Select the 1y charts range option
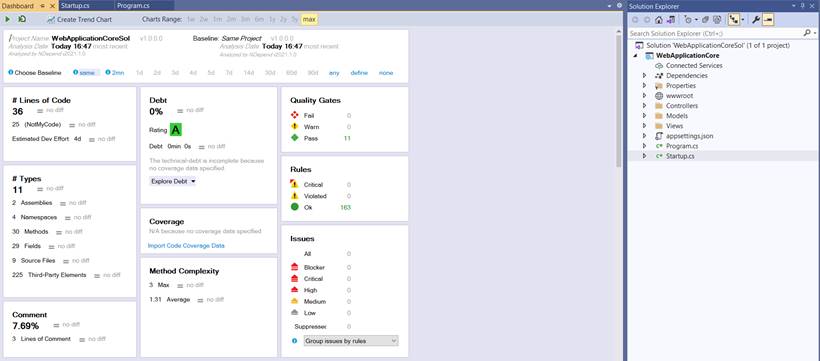Image resolution: width=820 pixels, height=361 pixels. click(x=272, y=19)
